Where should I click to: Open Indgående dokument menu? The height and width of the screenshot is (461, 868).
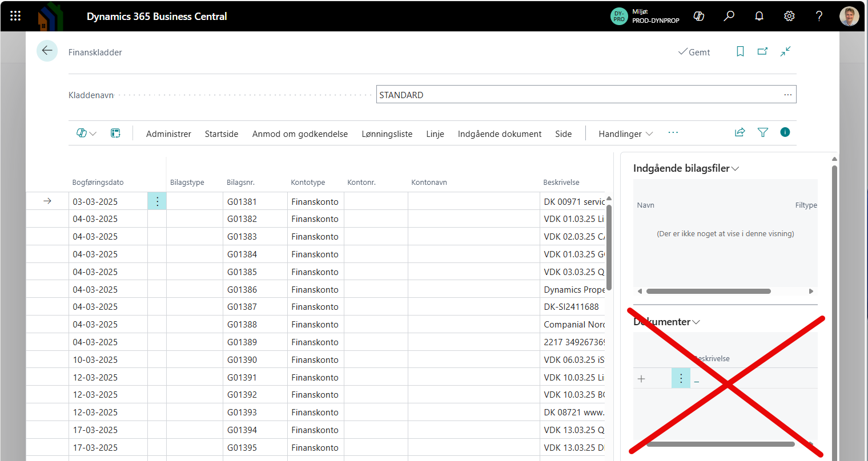click(x=499, y=134)
